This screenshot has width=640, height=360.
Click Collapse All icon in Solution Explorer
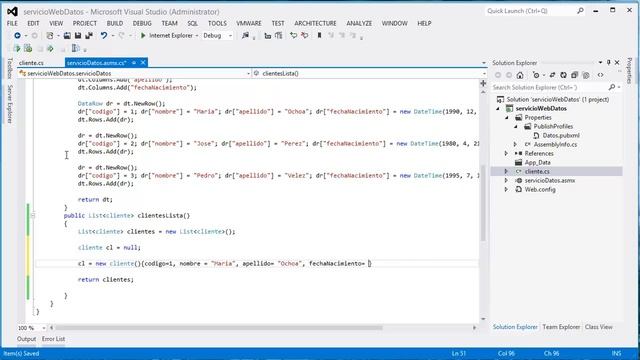coord(575,75)
